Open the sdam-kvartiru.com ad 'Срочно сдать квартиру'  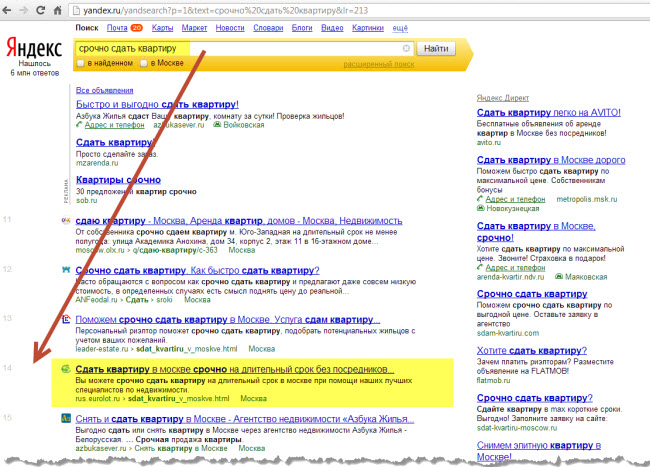[532, 294]
